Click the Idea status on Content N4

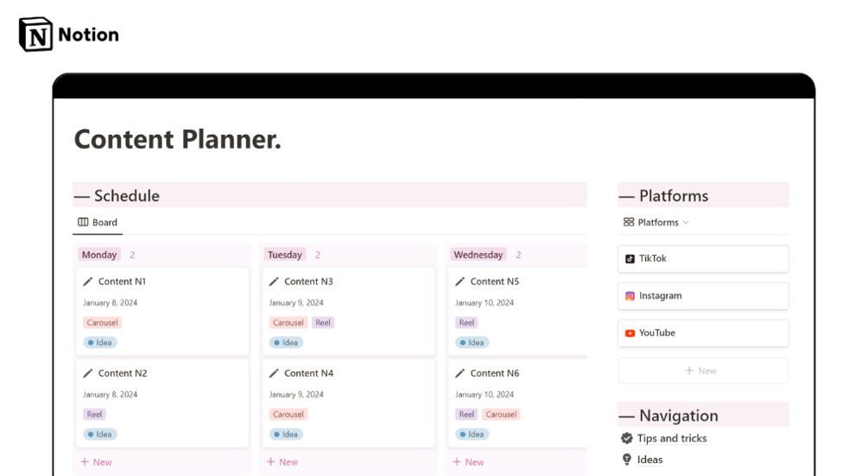tap(286, 435)
